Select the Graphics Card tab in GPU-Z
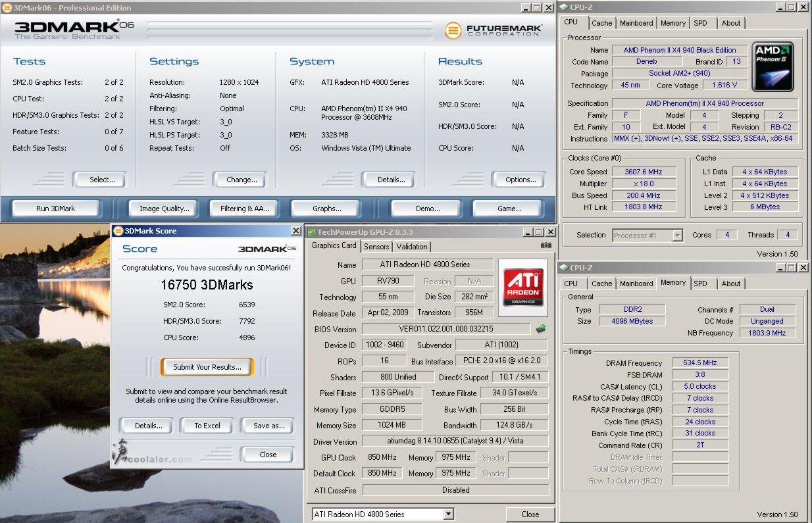Viewport: 812px width, 523px height. click(x=334, y=245)
